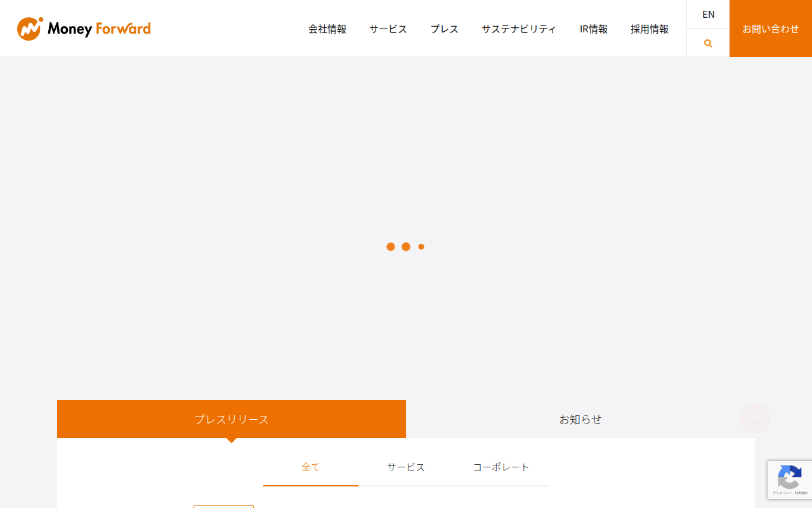Open the 採用情報 navigation menu

click(x=650, y=29)
